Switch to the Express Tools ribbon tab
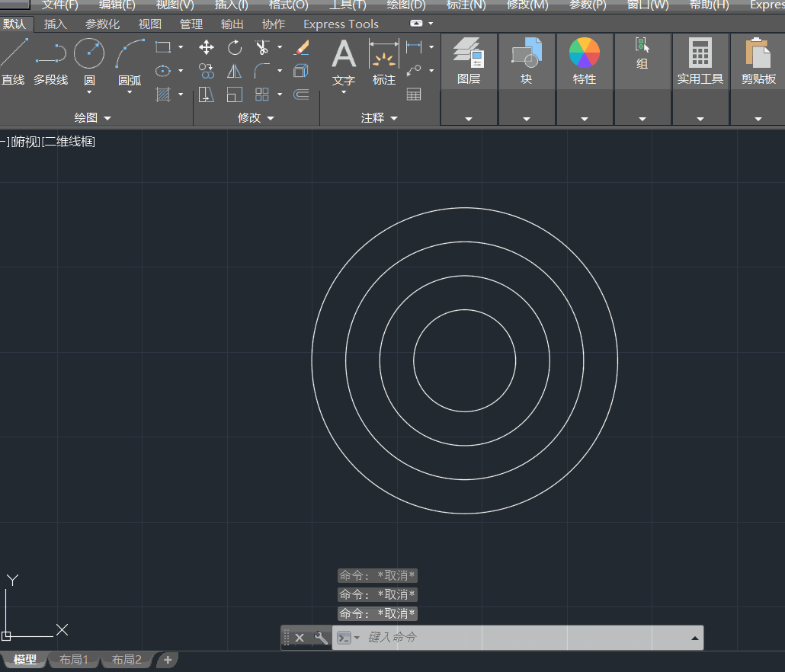The image size is (785, 672). pos(341,24)
